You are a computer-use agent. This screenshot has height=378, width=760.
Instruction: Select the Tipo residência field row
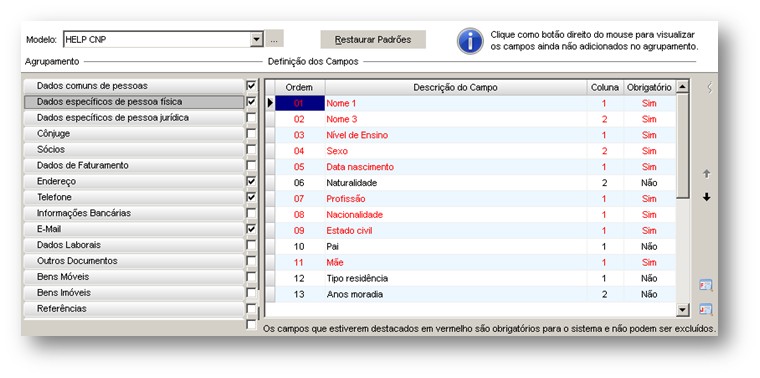tap(470, 278)
